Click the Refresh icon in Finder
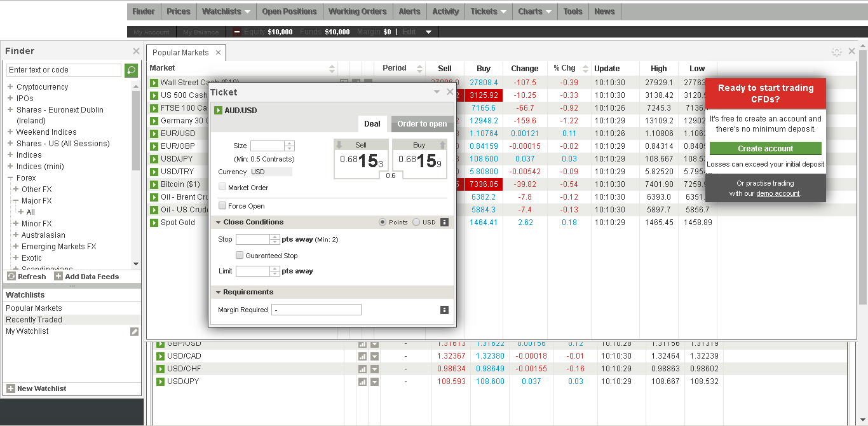868x426 pixels. [x=11, y=277]
